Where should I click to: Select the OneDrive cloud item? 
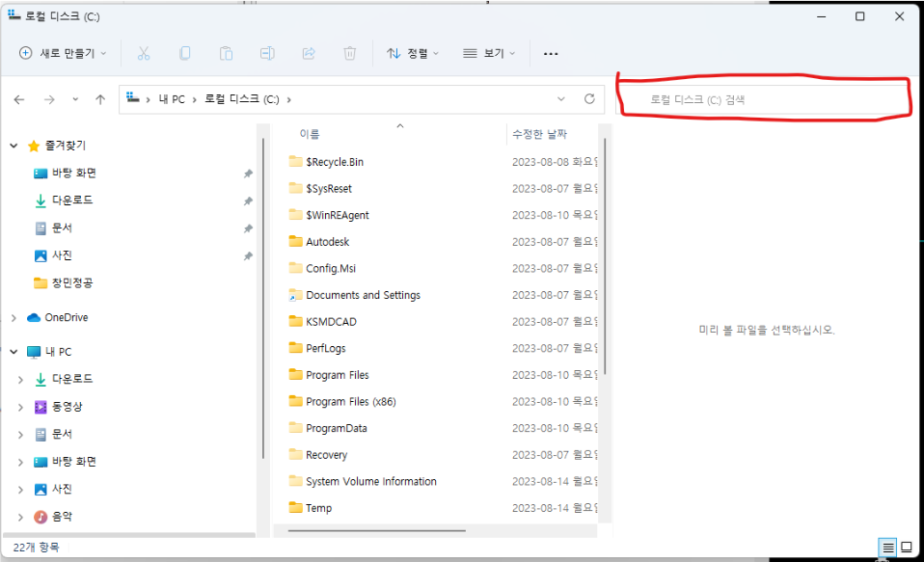57,317
